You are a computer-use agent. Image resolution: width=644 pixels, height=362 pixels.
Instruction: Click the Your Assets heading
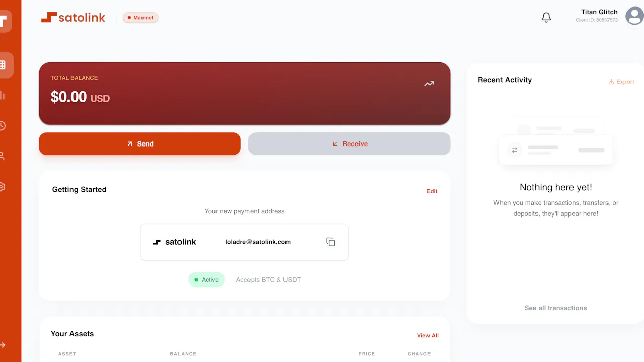pyautogui.click(x=72, y=334)
